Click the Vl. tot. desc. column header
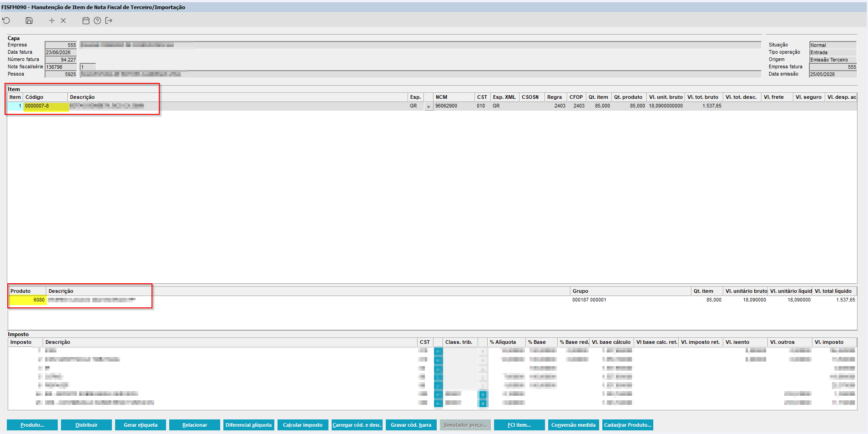868x434 pixels. point(742,97)
